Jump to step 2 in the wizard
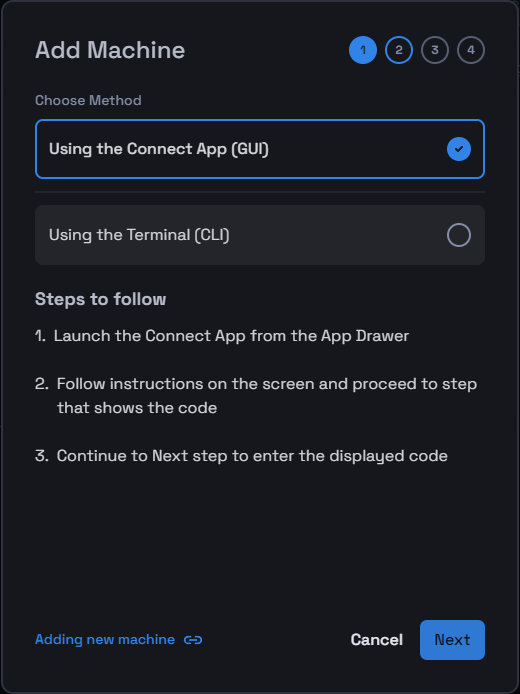The width and height of the screenshot is (520, 694). (x=399, y=50)
